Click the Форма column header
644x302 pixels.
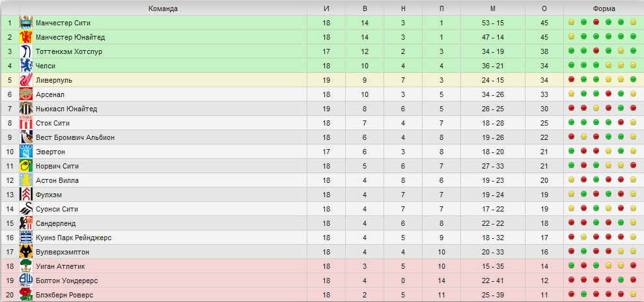tap(604, 8)
